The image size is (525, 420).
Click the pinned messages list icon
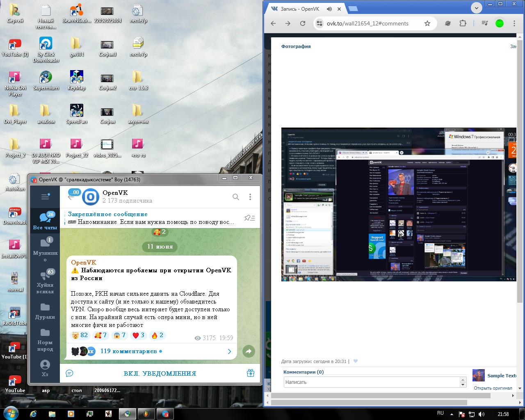coord(249,218)
